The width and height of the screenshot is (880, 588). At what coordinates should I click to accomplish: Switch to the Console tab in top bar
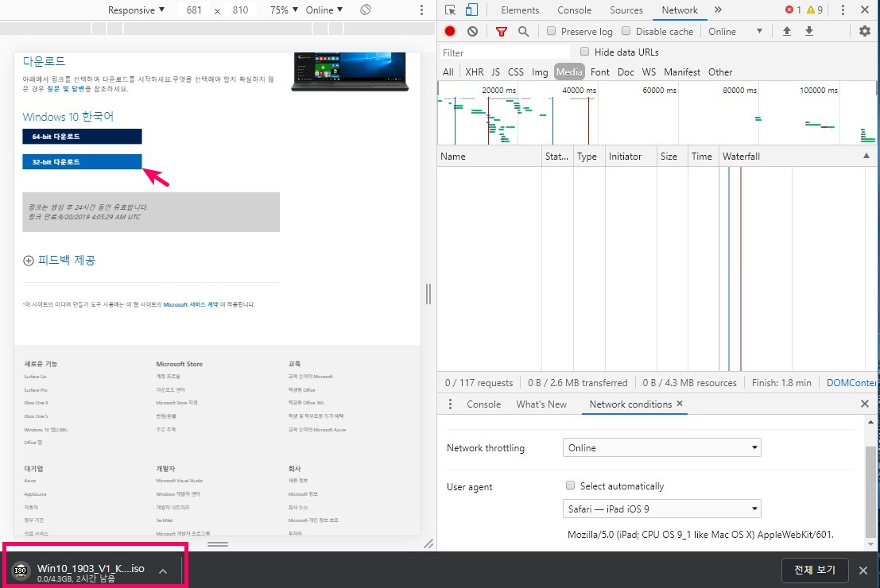574,10
